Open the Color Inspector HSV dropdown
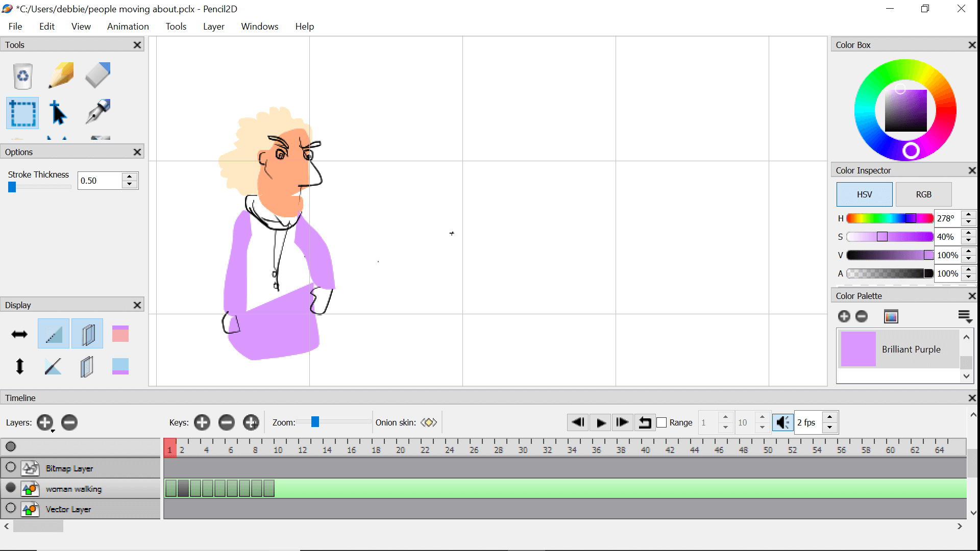This screenshot has height=551, width=980. (865, 194)
